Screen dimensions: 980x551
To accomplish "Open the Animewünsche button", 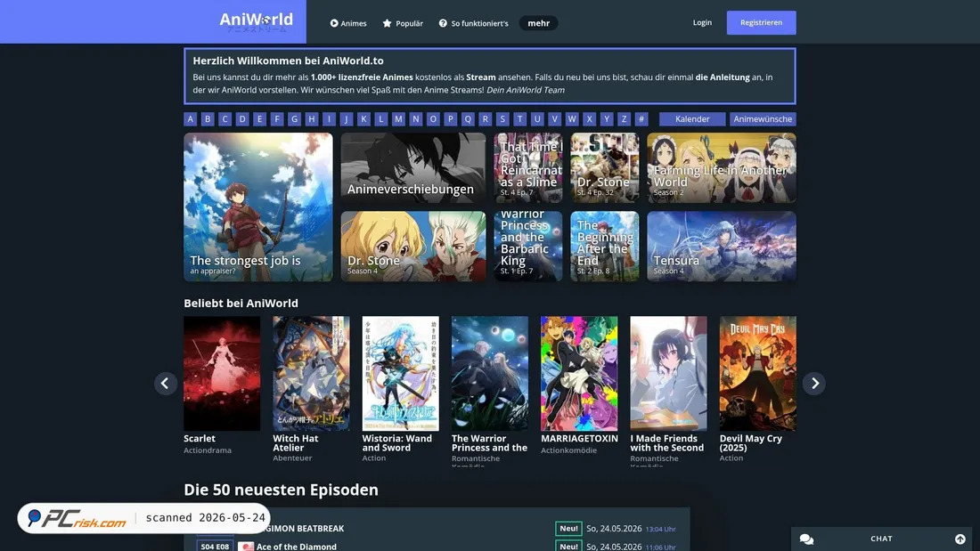I will [763, 118].
